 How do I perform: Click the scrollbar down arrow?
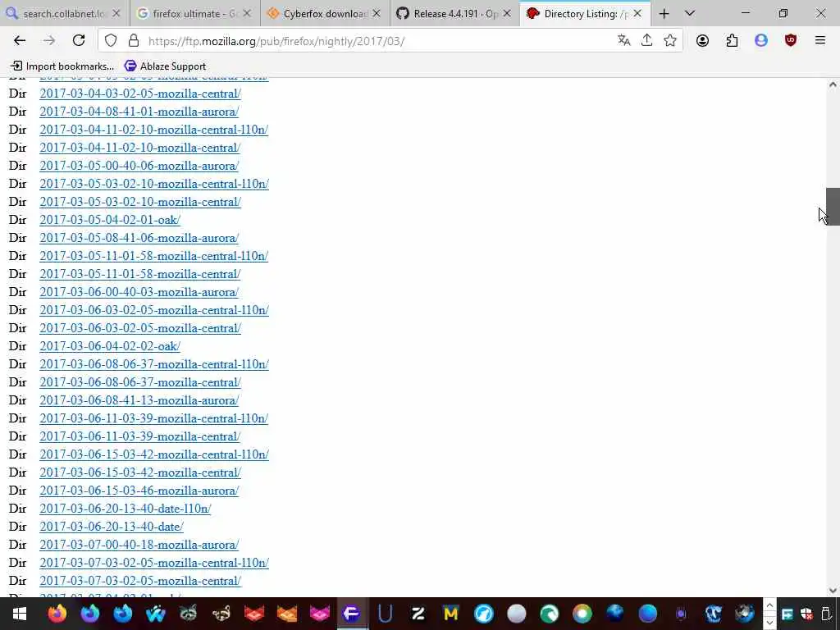tap(833, 591)
